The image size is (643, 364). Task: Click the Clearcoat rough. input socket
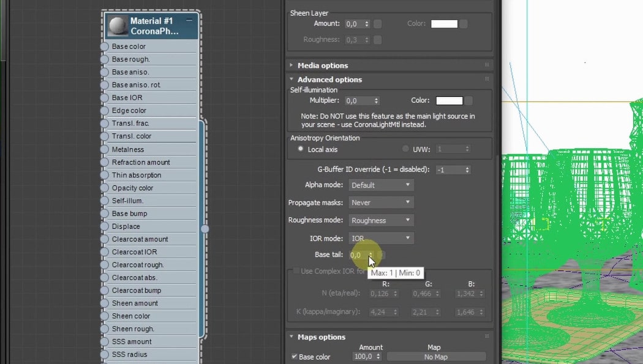104,264
